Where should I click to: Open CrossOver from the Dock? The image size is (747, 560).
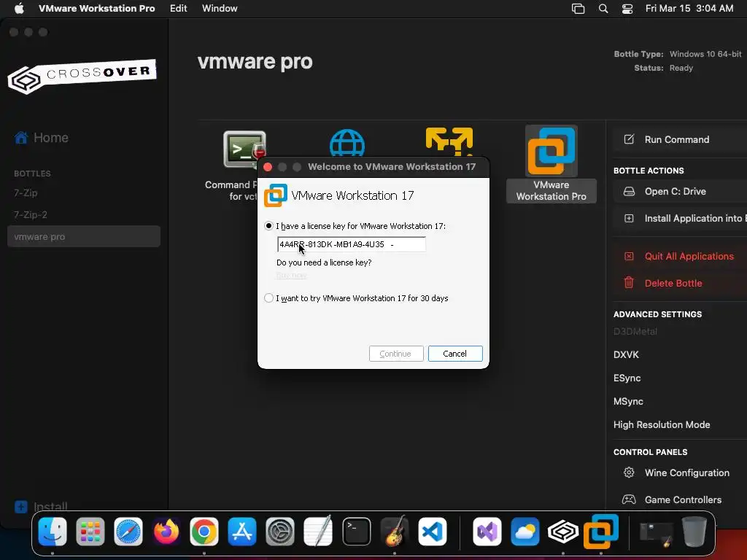(x=562, y=532)
